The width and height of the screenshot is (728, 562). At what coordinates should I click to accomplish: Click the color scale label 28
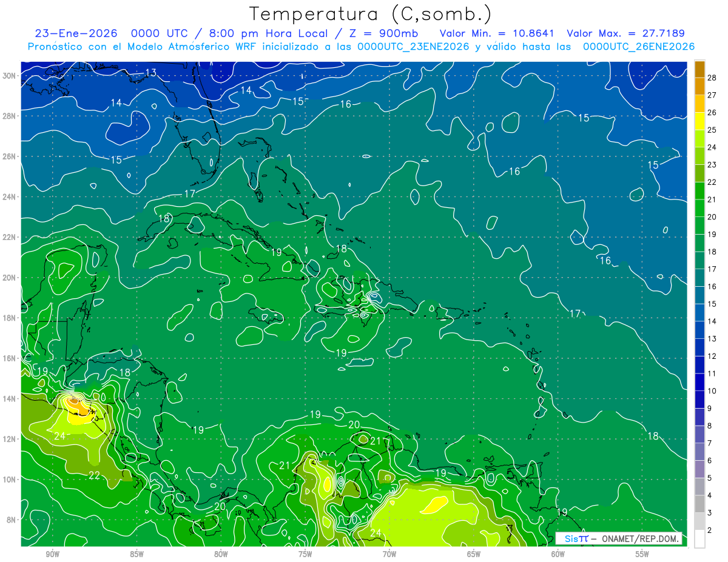point(712,78)
